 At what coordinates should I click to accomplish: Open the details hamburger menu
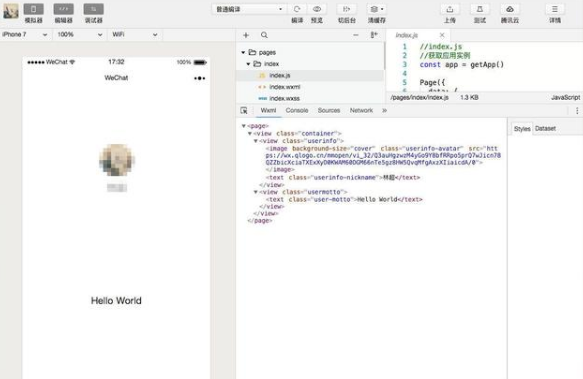[555, 9]
